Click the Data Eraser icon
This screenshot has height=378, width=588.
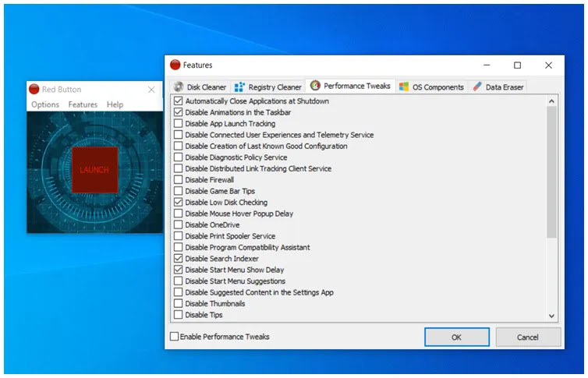pyautogui.click(x=477, y=87)
